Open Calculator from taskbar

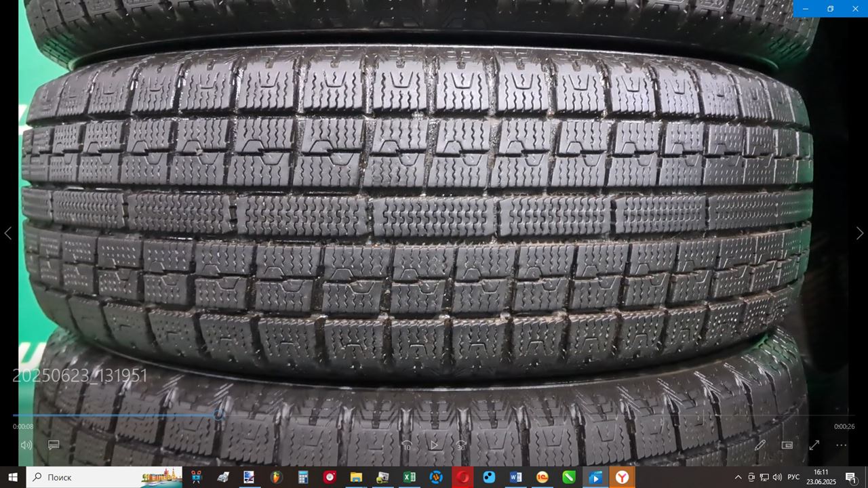point(303,477)
